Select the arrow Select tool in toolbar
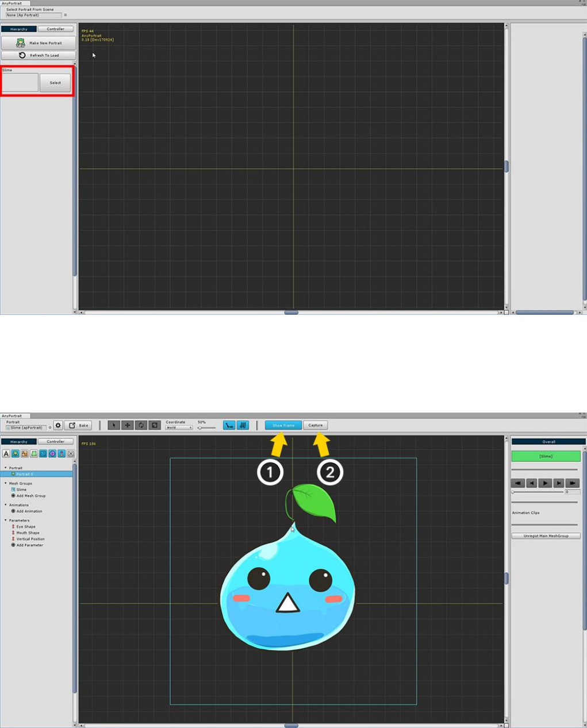This screenshot has height=728, width=587. (x=113, y=425)
